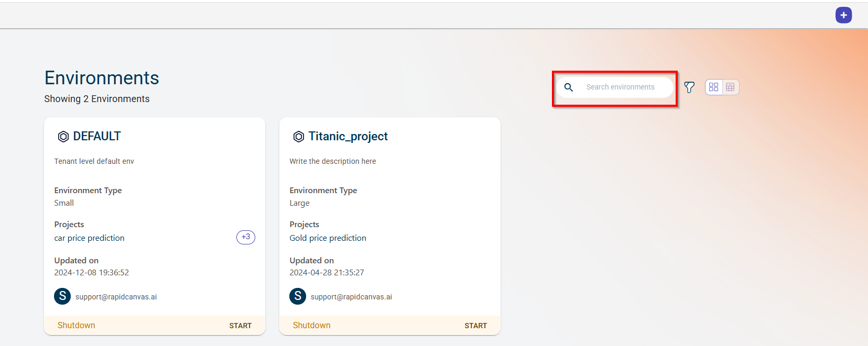The width and height of the screenshot is (868, 346).
Task: Click the plus button to create an environment
Action: pos(843,15)
